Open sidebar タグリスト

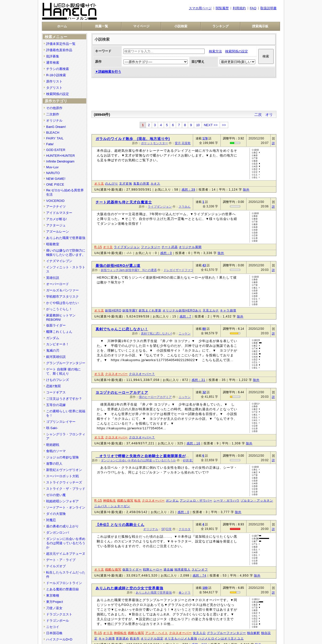coord(54,88)
